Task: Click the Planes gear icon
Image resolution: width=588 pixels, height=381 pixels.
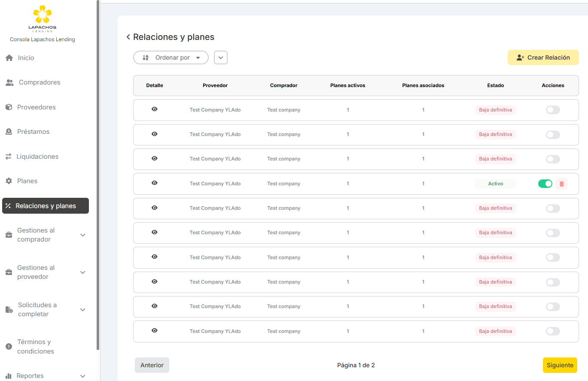Action: click(x=9, y=181)
